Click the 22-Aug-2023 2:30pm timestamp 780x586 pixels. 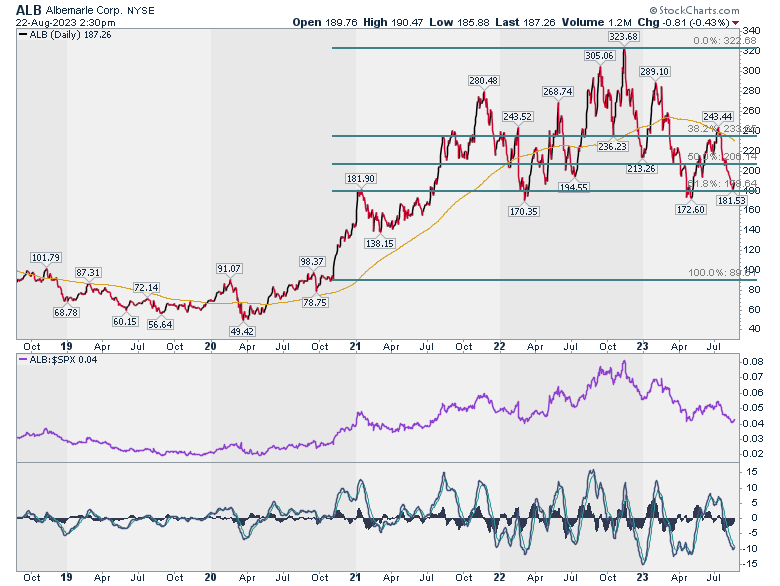65,22
